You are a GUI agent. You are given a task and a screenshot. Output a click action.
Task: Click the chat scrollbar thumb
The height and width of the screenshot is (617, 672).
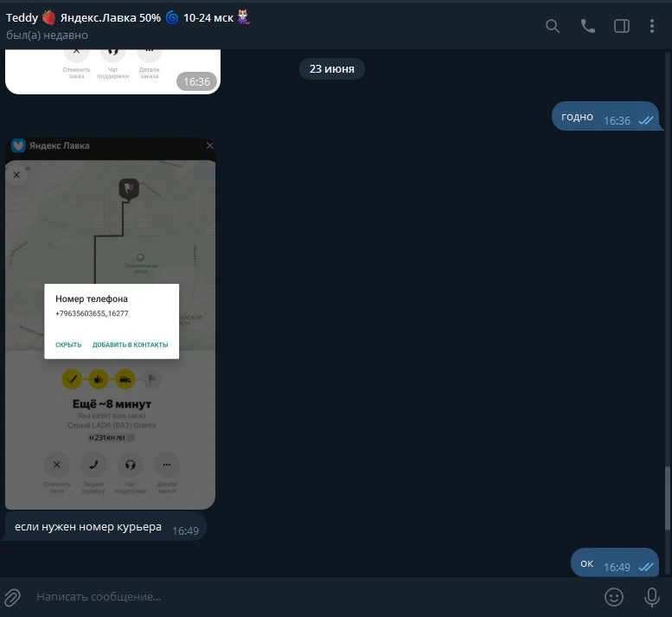[x=668, y=498]
